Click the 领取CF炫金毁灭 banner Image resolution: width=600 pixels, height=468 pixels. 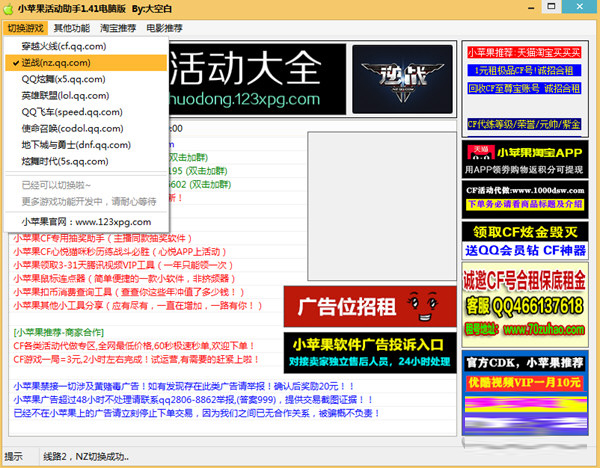coord(526,232)
